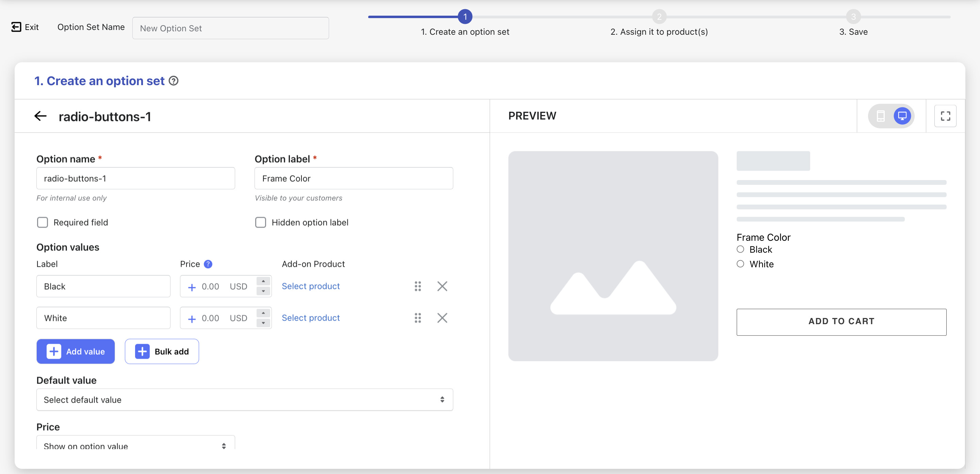980x474 pixels.
Task: Edit the White label field
Action: [103, 318]
